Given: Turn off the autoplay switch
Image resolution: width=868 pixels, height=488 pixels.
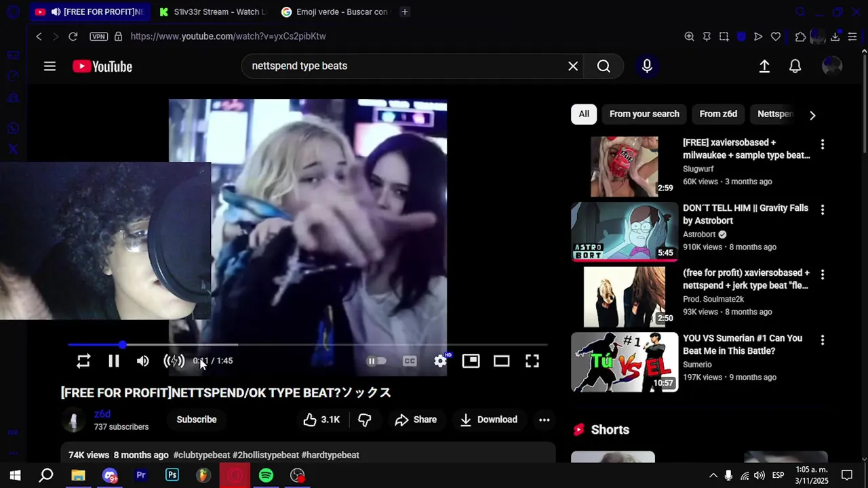Looking at the screenshot, I should coord(376,361).
